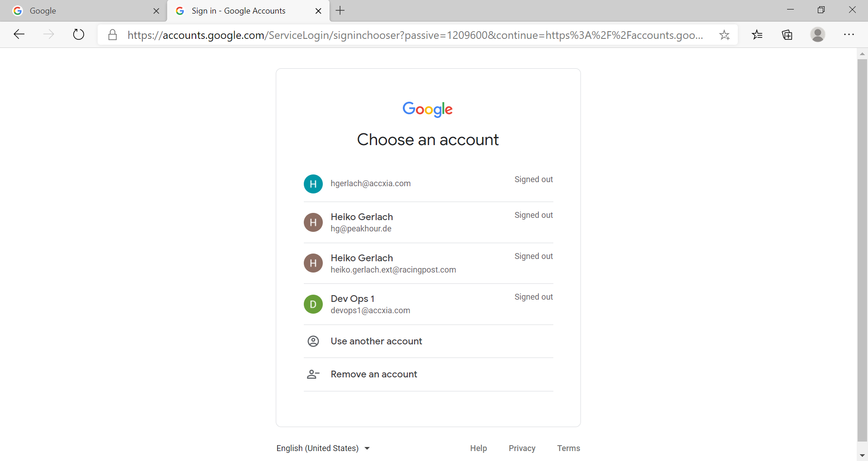Click the browser back arrow
The image size is (868, 461).
[19, 34]
